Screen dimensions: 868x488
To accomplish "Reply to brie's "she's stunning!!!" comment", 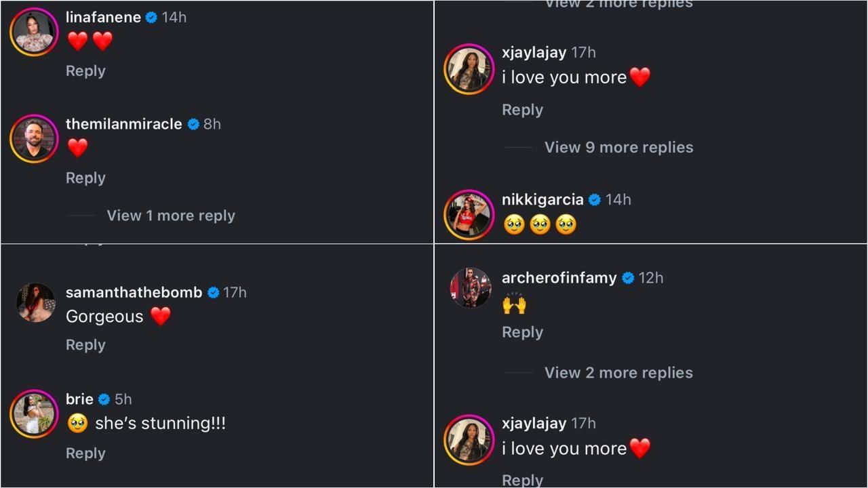I will click(85, 453).
